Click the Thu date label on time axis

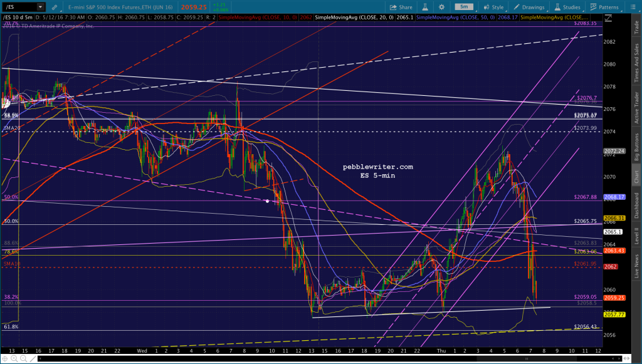click(441, 350)
